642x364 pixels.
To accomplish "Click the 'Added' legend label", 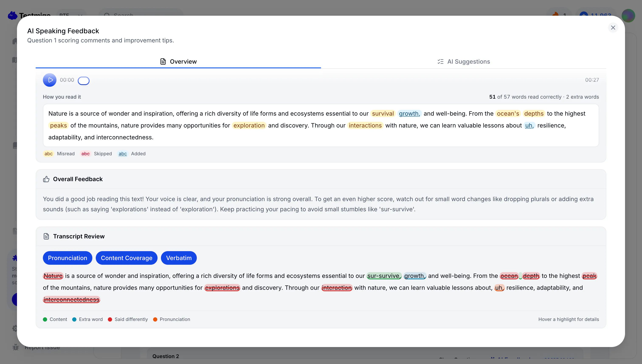I will pyautogui.click(x=138, y=154).
